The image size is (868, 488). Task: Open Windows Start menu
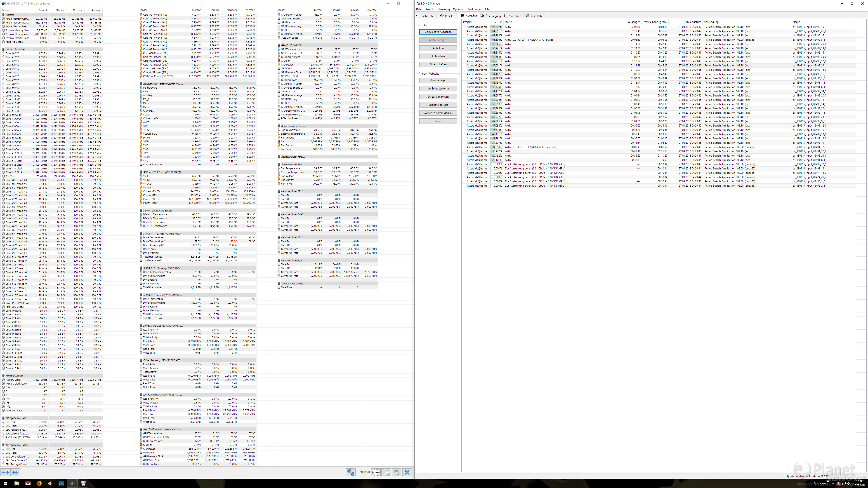point(5,483)
